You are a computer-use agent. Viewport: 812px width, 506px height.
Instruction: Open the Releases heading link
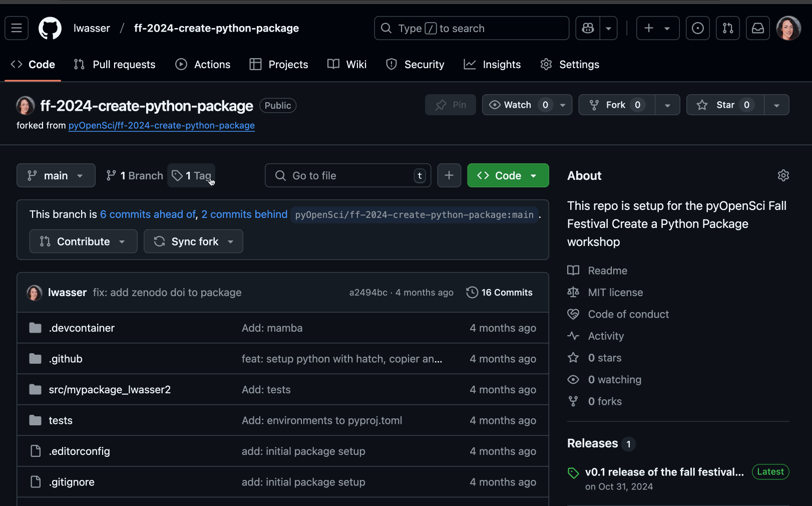(x=601, y=443)
